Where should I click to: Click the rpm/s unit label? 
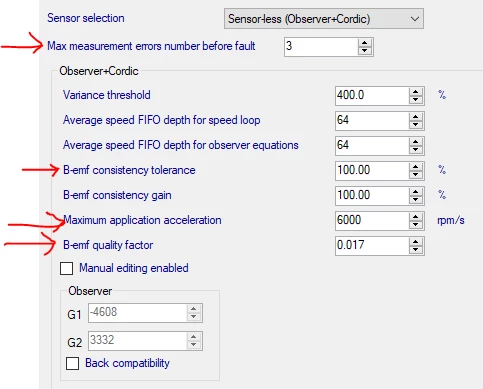tap(451, 220)
